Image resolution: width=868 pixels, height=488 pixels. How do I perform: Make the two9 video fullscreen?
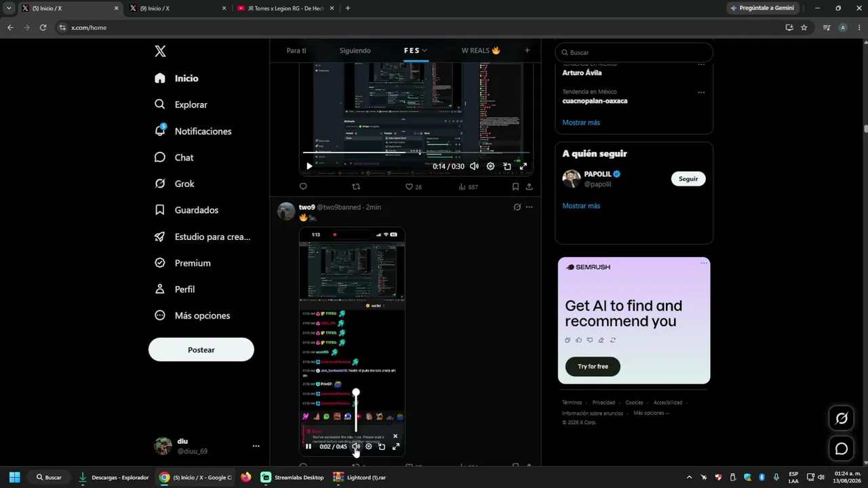click(395, 446)
